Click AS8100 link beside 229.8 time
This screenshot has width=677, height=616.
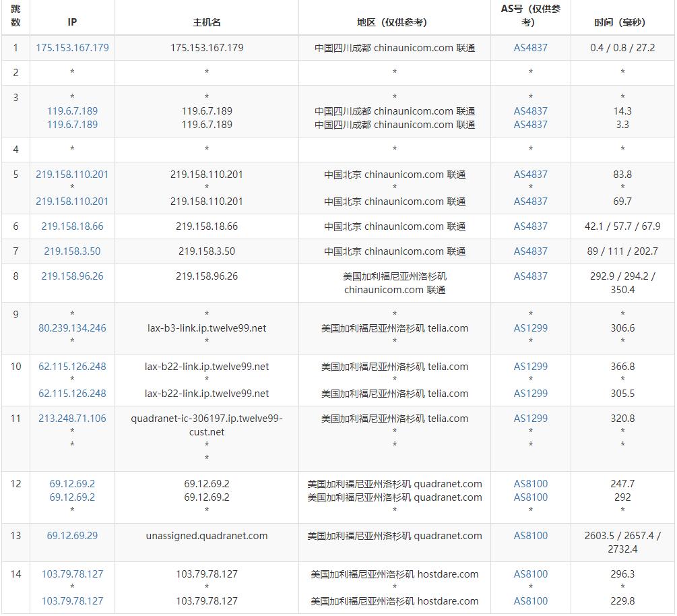tap(530, 601)
